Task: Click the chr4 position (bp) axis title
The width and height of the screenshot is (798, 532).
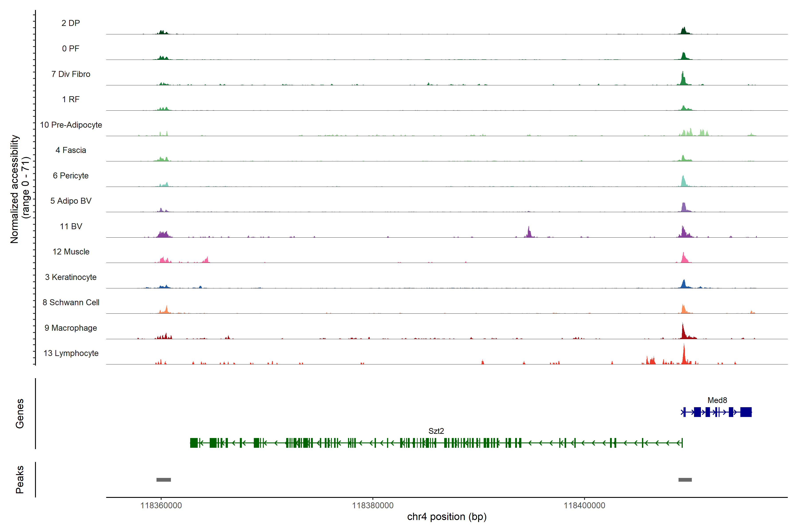Action: [446, 517]
